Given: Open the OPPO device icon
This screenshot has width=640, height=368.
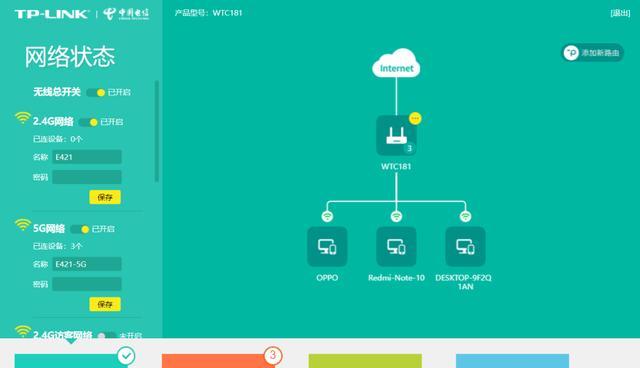Looking at the screenshot, I should [327, 246].
